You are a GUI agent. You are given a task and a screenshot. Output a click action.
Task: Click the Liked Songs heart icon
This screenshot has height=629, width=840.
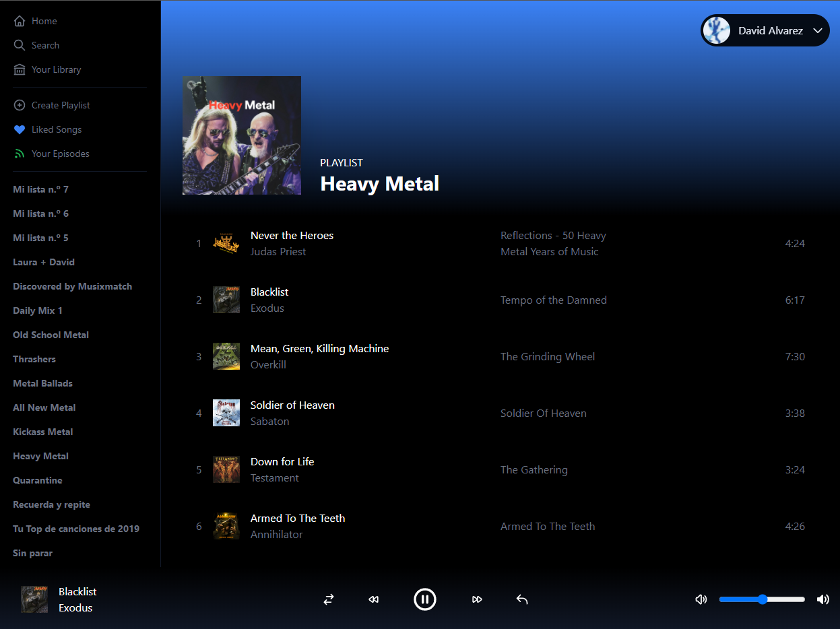[x=19, y=129]
